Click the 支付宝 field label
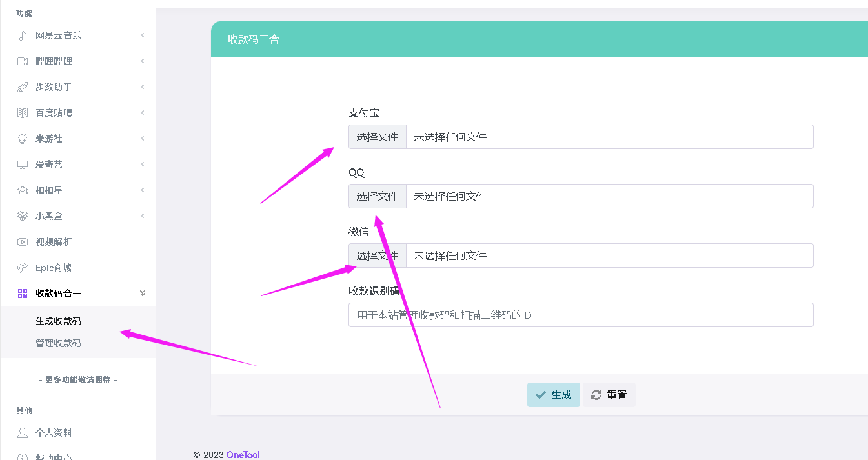Viewport: 868px width, 460px height. click(364, 113)
